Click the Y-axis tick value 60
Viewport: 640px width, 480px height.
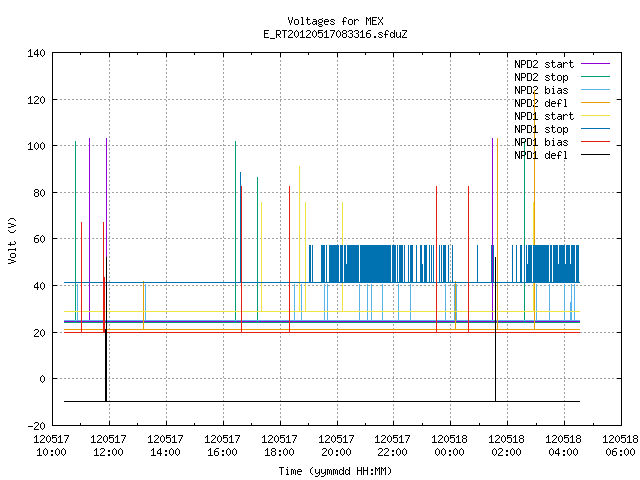click(39, 239)
